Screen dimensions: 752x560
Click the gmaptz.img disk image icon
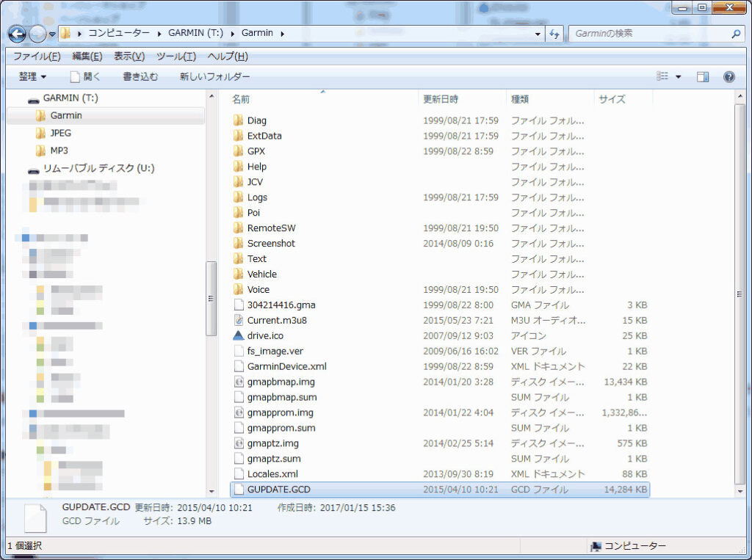[239, 443]
